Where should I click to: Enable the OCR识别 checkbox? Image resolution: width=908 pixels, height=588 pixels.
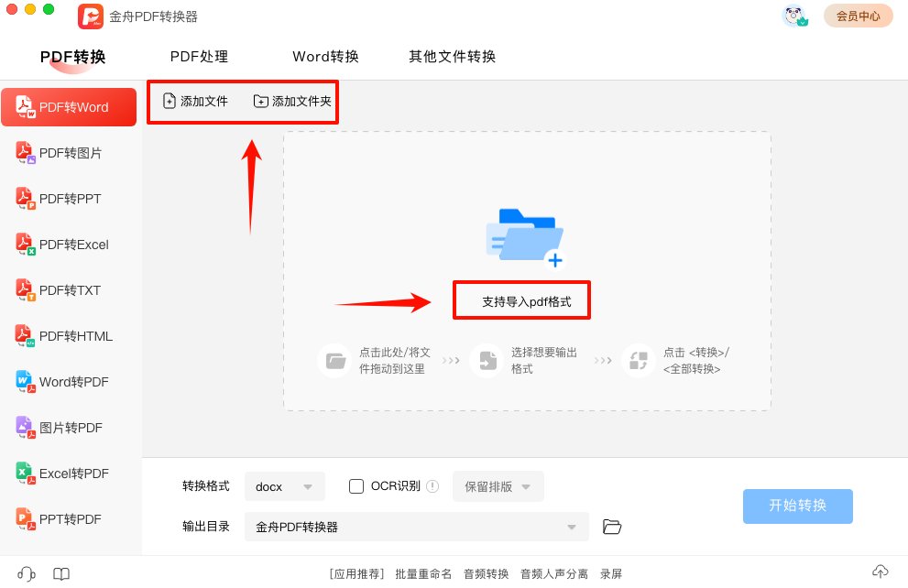pos(357,486)
